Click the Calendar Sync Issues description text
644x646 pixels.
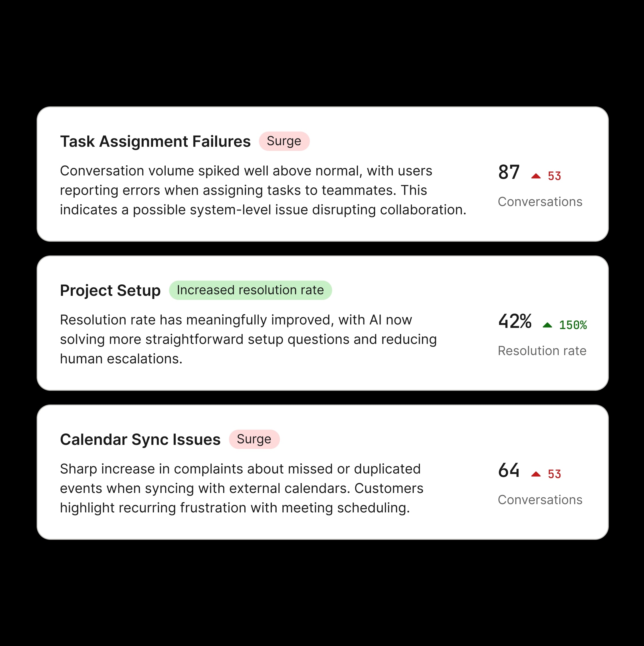point(241,488)
